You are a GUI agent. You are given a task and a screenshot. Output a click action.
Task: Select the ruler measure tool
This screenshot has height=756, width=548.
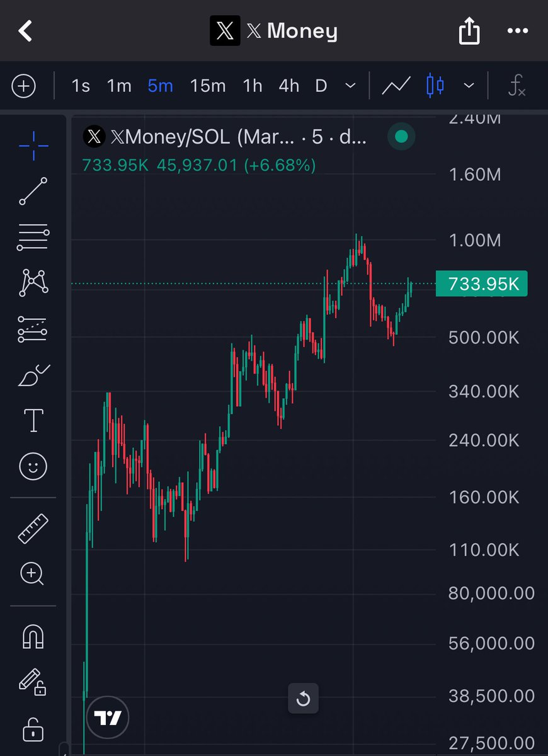[33, 529]
